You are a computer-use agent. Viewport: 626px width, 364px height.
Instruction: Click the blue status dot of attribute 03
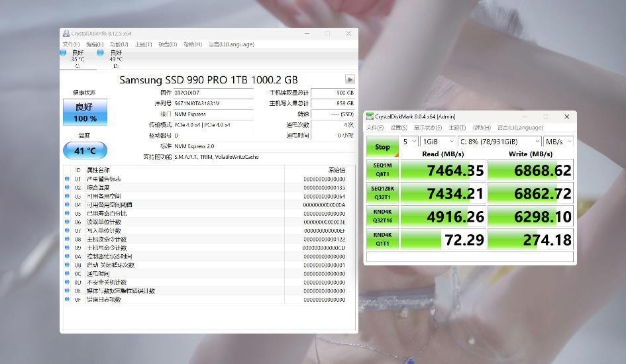67,196
